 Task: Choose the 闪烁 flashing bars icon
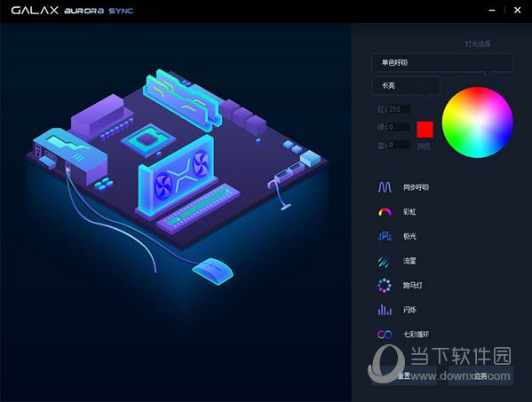pyautogui.click(x=385, y=310)
